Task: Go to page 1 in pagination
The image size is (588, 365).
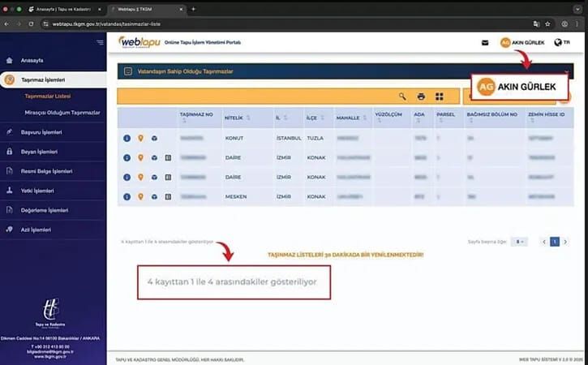Action: 555,242
